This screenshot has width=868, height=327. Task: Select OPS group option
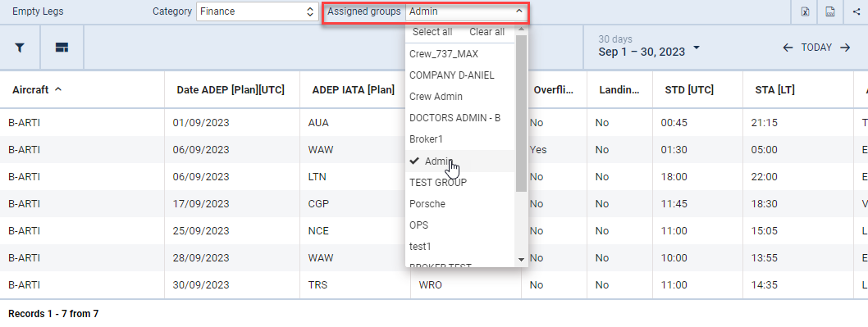tap(460, 225)
